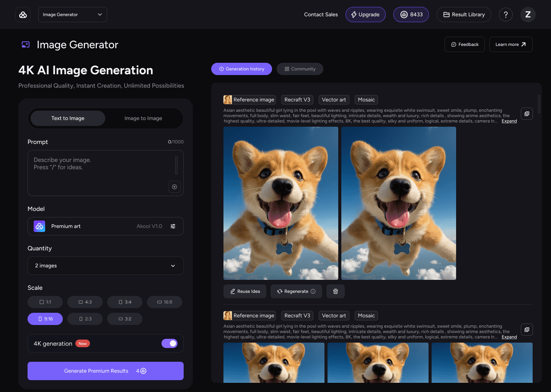
Task: Click the prompt box scrollbar
Action: click(x=176, y=165)
